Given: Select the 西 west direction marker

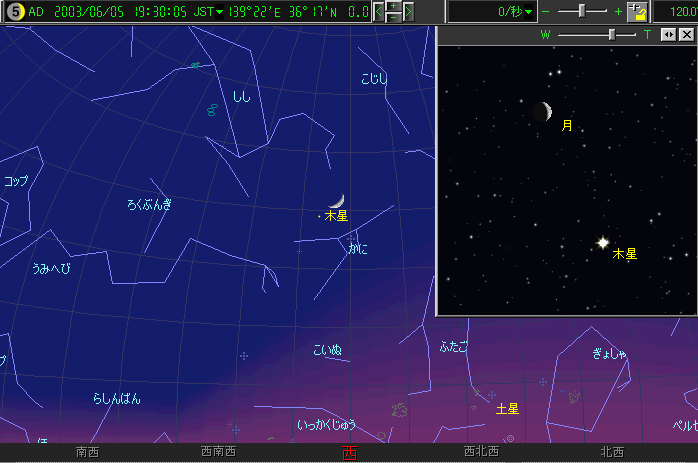Looking at the screenshot, I should click(349, 453).
